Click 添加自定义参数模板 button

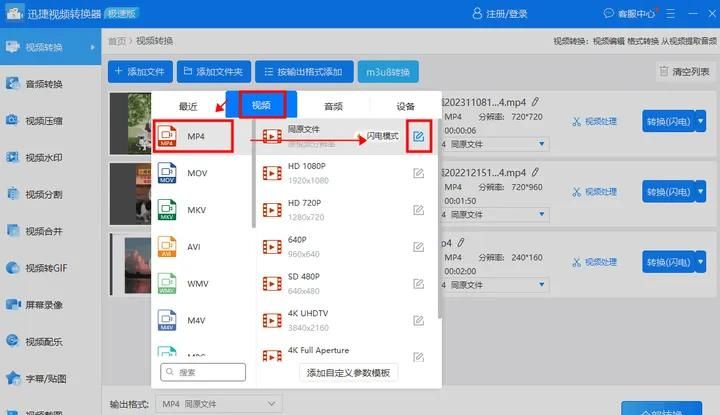(x=349, y=372)
